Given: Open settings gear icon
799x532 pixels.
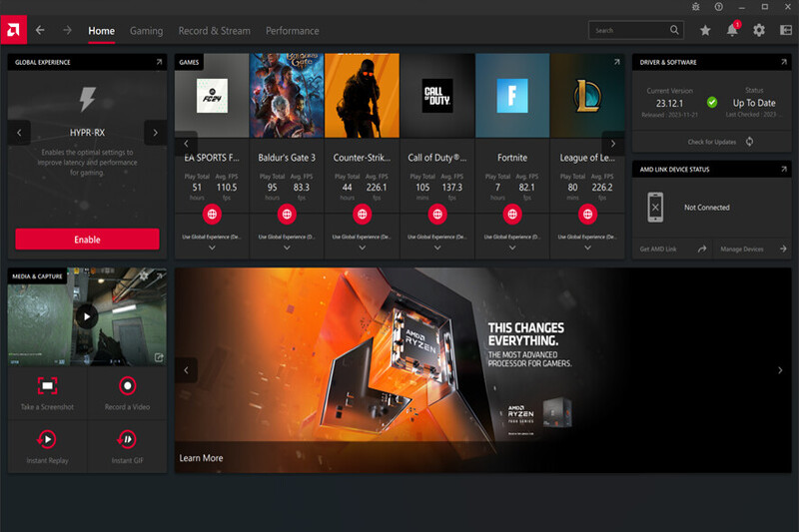Looking at the screenshot, I should pos(759,30).
